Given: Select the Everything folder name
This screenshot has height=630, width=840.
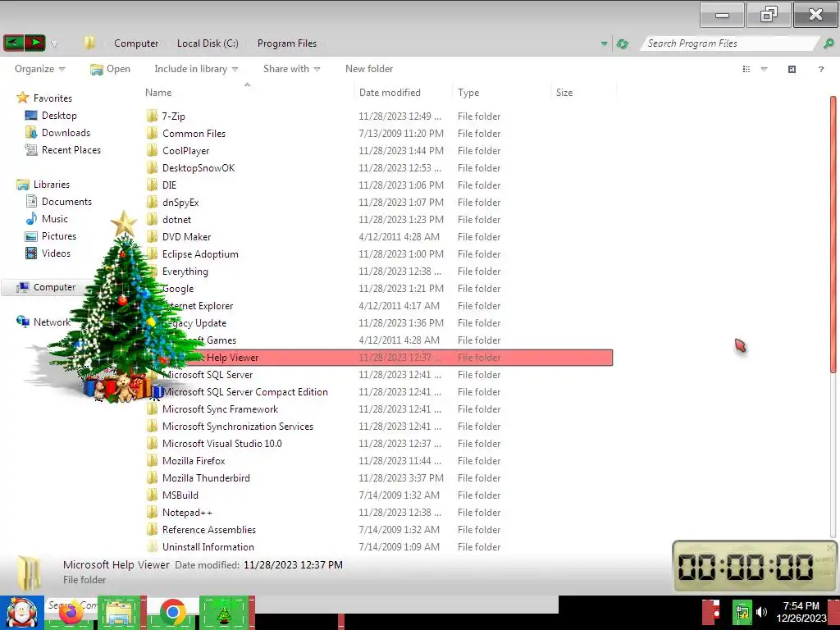Looking at the screenshot, I should click(x=185, y=271).
